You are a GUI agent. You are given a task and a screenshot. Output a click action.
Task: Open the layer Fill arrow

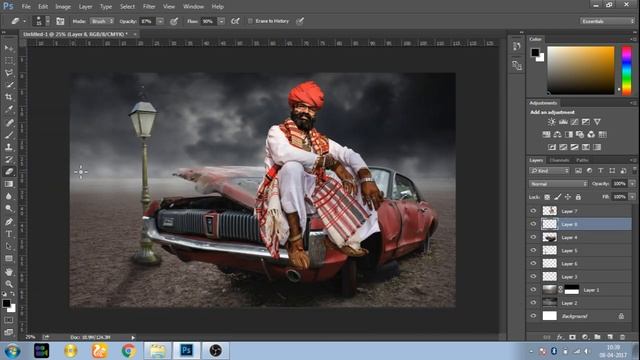coord(632,197)
